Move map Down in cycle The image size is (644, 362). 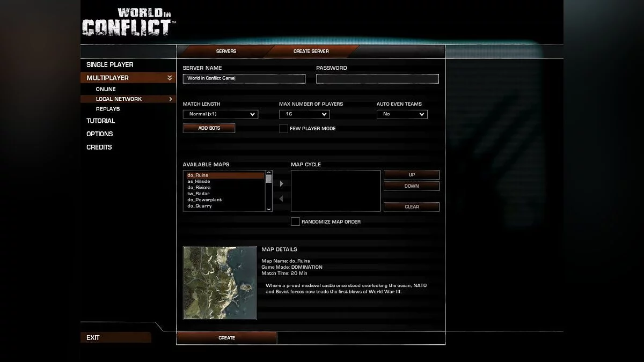pos(412,186)
